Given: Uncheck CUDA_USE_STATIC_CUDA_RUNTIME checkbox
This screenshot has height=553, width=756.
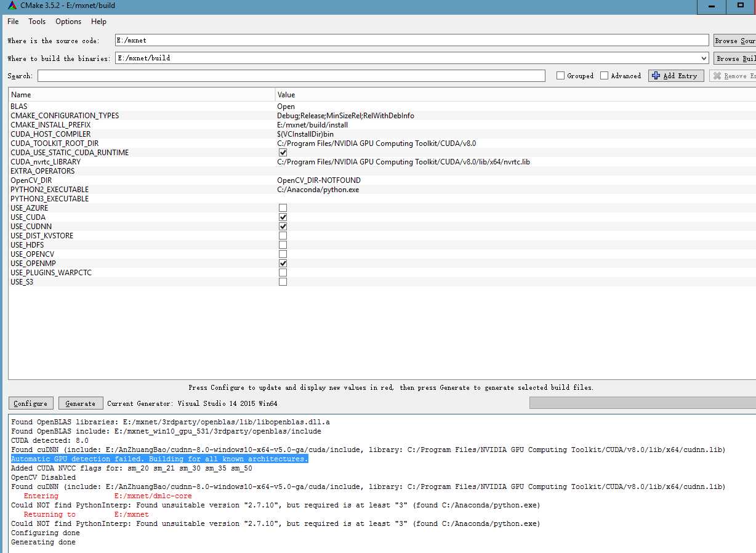Looking at the screenshot, I should (x=283, y=153).
